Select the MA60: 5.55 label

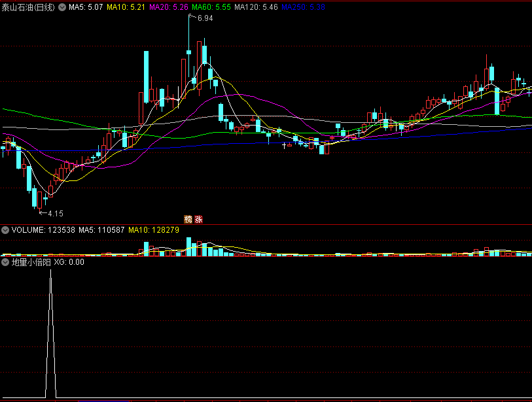(211, 7)
